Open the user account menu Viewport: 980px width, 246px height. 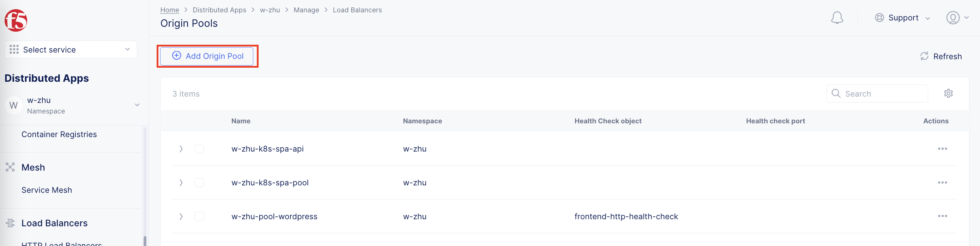(957, 18)
